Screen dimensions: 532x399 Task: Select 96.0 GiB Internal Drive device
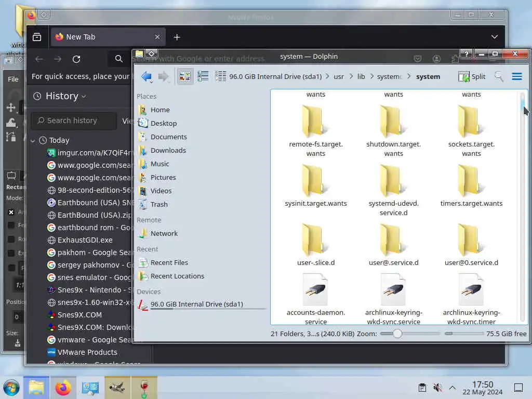[x=202, y=304]
